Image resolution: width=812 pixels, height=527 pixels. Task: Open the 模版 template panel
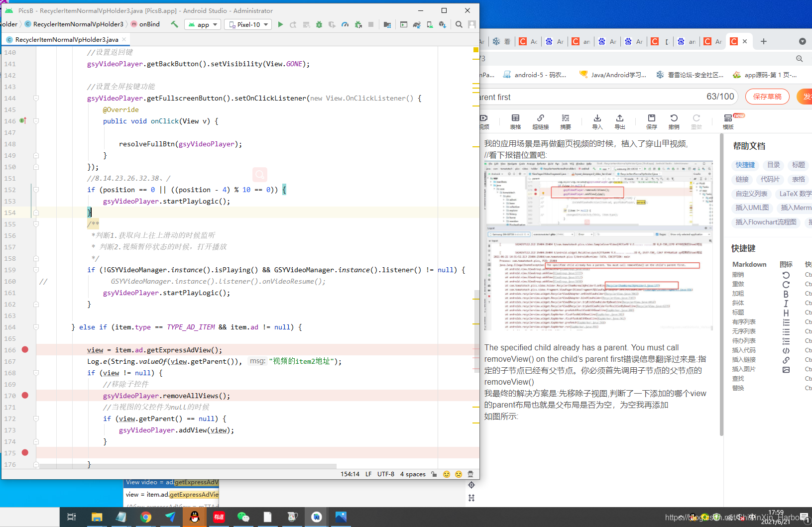pos(728,119)
